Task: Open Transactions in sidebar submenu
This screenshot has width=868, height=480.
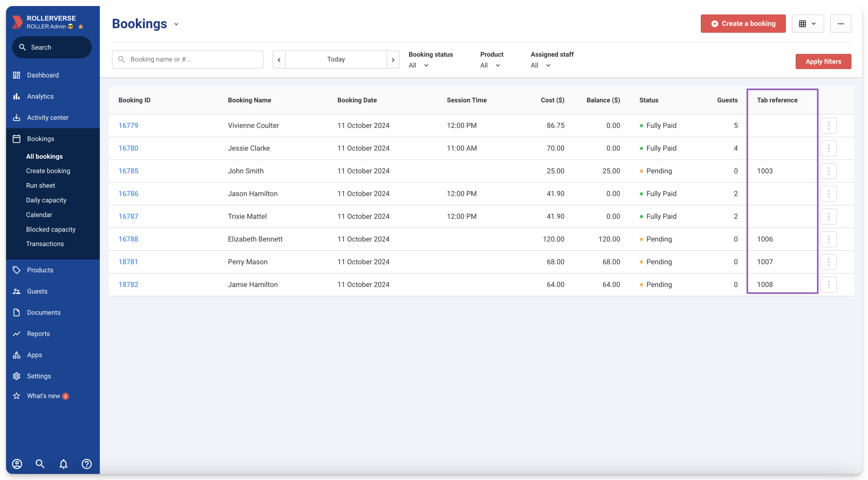Action: click(45, 244)
